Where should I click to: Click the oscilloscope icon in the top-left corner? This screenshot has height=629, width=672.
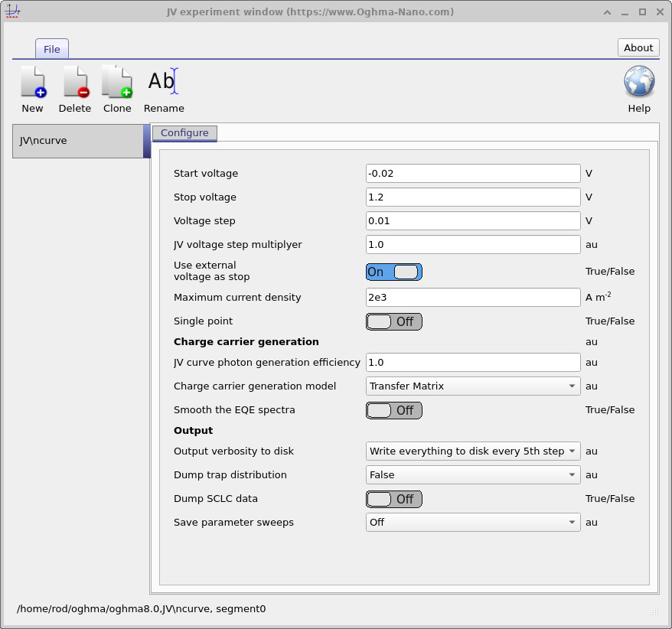pos(12,11)
